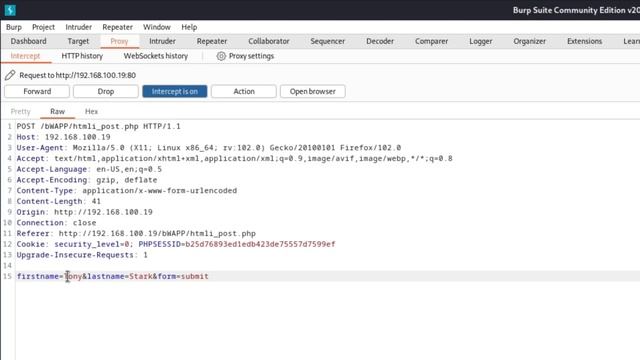Open the Logger tab
This screenshot has width=640, height=360.
480,41
